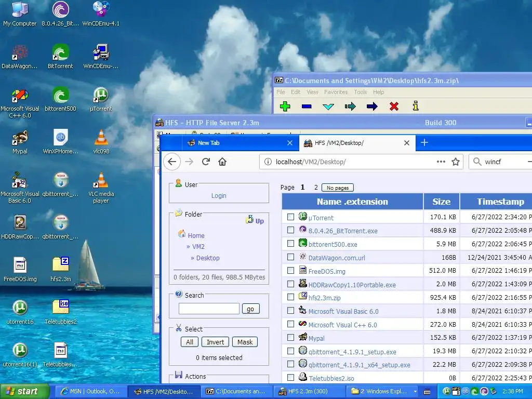Viewport: 532px width, 399px height.
Task: Click the Invert selection button
Action: coord(216,342)
